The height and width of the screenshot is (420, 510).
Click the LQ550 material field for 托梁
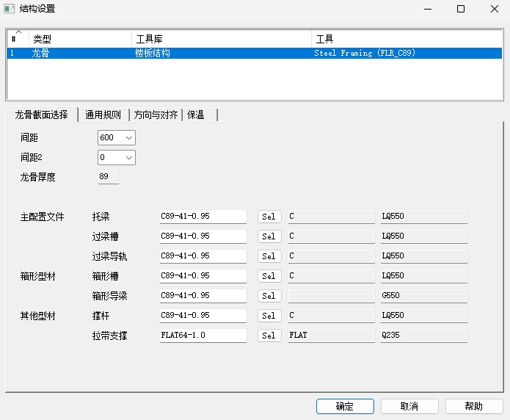click(x=424, y=217)
